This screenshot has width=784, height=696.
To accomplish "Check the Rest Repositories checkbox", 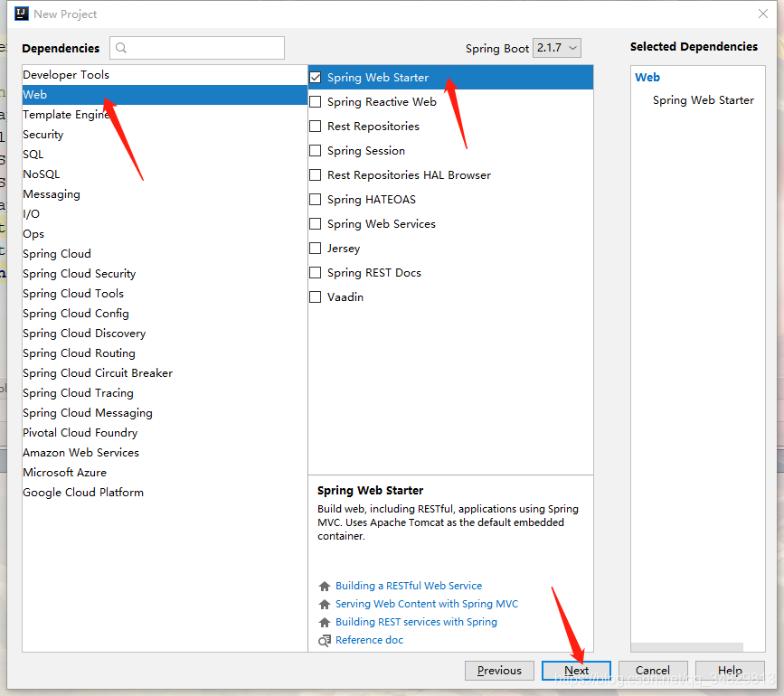I will coord(316,127).
